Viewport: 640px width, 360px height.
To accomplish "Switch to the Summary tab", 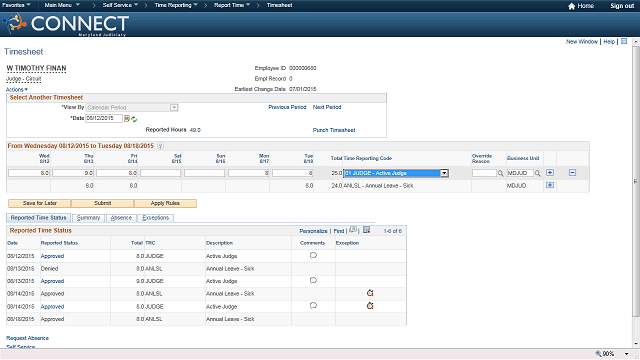I will (x=89, y=218).
